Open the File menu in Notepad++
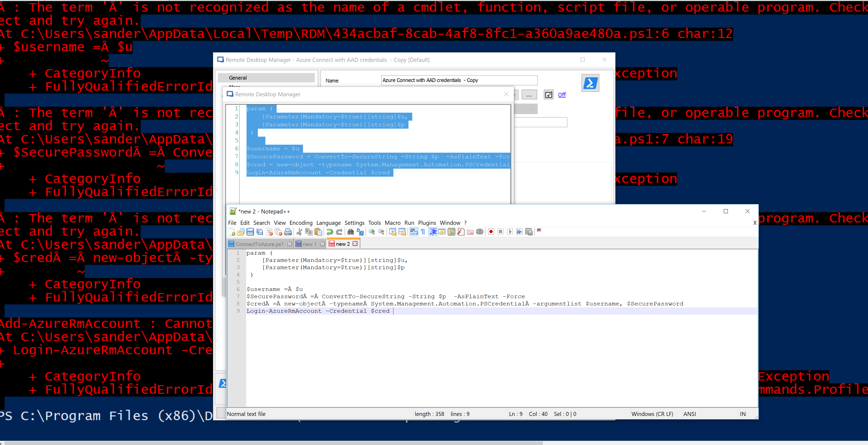This screenshot has height=445, width=868. point(232,223)
